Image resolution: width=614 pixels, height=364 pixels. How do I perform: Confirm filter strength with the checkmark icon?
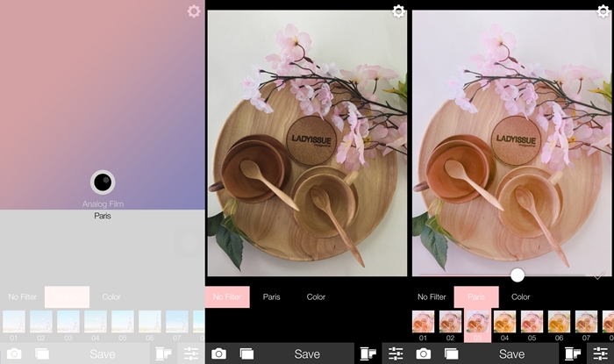click(598, 276)
